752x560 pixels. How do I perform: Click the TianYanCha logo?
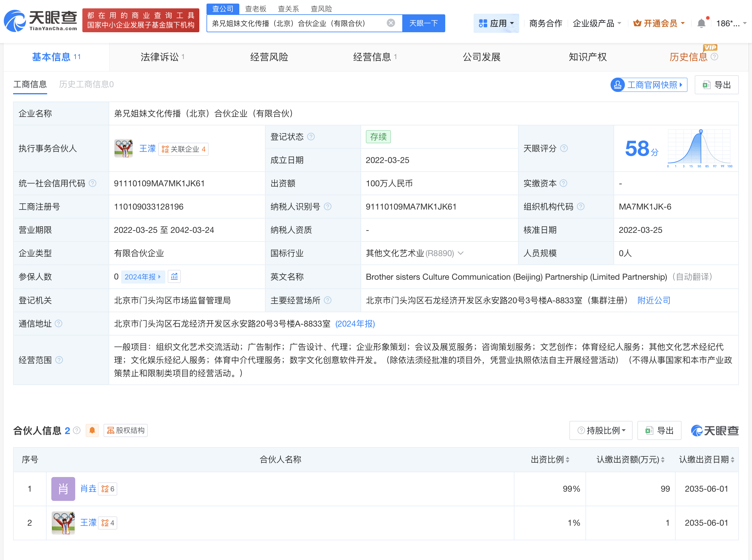(40, 21)
